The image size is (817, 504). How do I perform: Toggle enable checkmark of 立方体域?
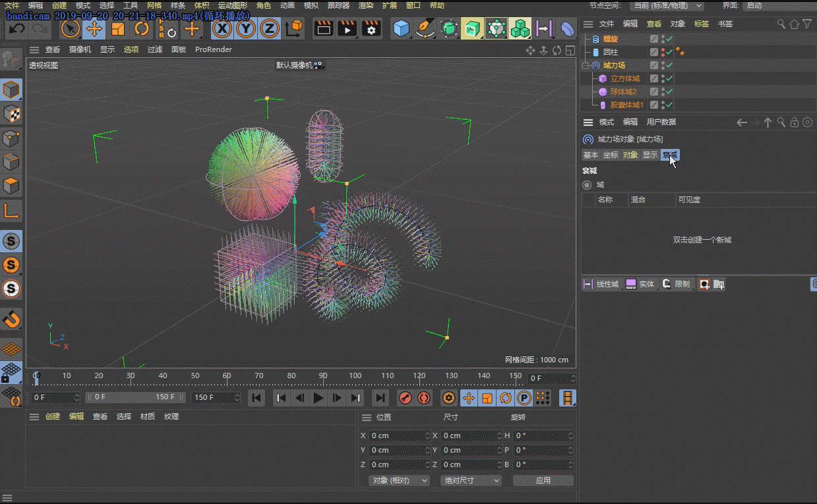[x=669, y=78]
